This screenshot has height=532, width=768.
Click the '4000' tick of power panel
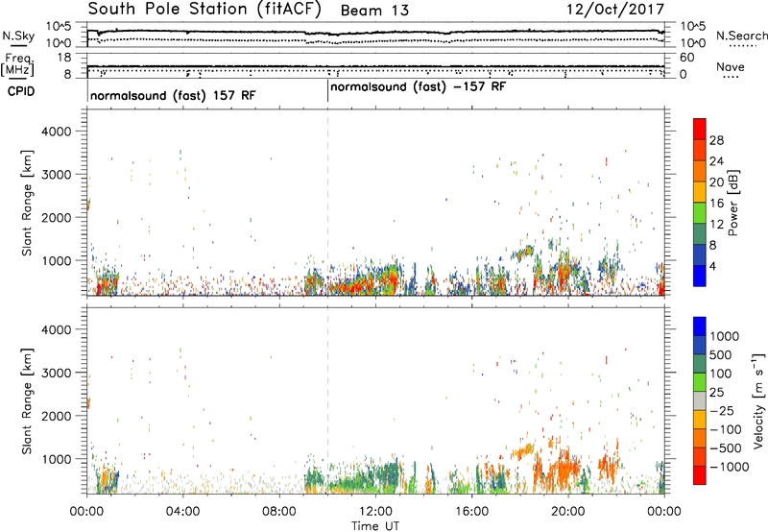(x=57, y=132)
